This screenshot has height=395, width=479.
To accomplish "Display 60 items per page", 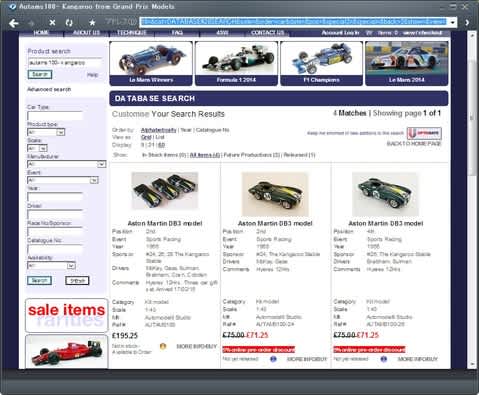I will tap(162, 145).
